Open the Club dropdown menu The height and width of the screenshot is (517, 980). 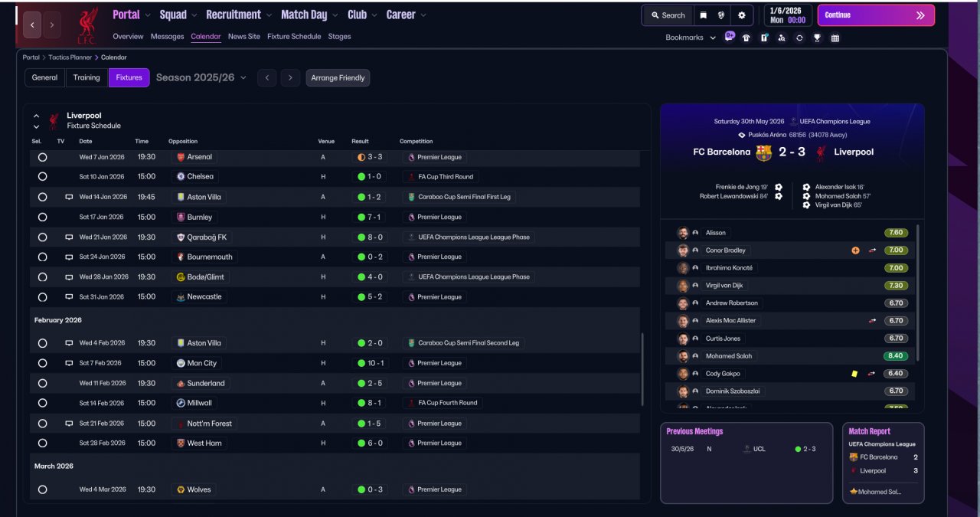pos(362,15)
